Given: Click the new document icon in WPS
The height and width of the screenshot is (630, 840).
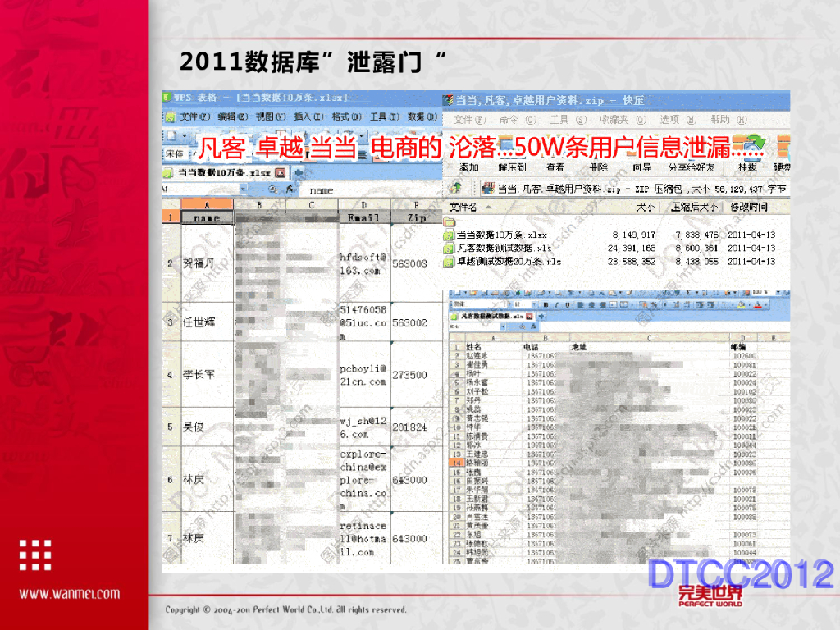Looking at the screenshot, I should pyautogui.click(x=171, y=136).
